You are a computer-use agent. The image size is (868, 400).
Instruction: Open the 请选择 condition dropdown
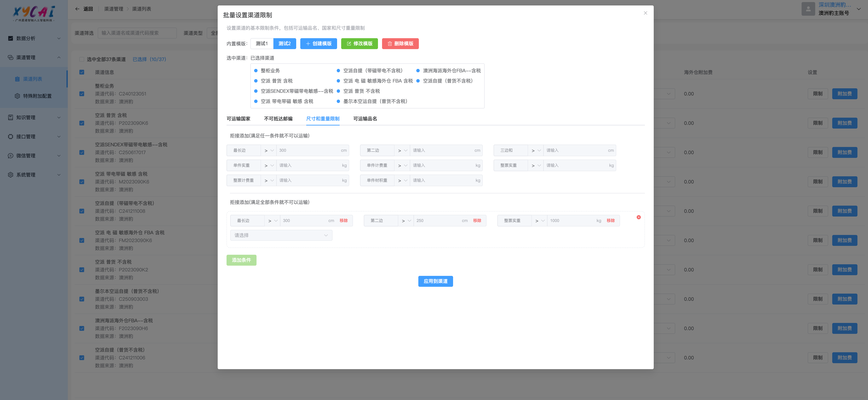(281, 235)
